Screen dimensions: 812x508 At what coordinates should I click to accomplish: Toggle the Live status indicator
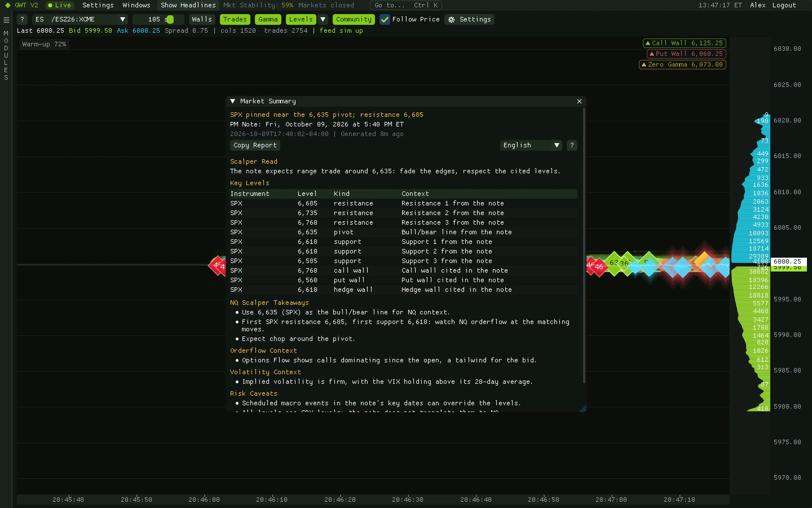pyautogui.click(x=60, y=5)
